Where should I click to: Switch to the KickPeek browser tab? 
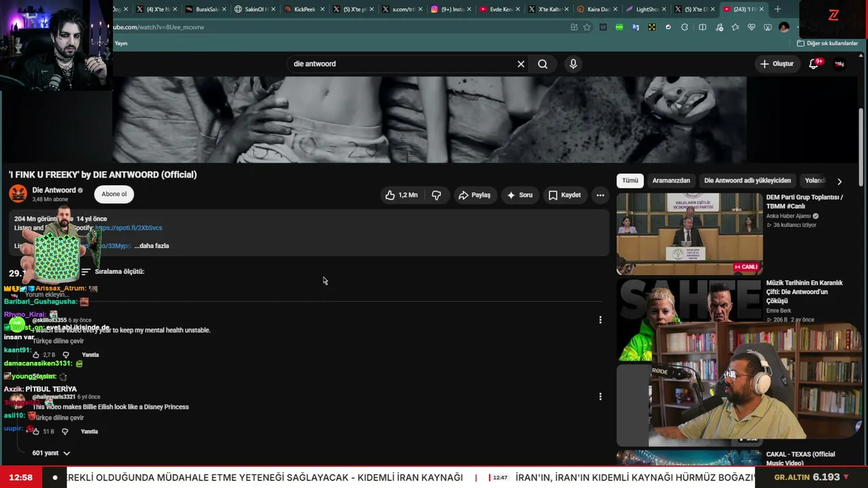pyautogui.click(x=302, y=9)
